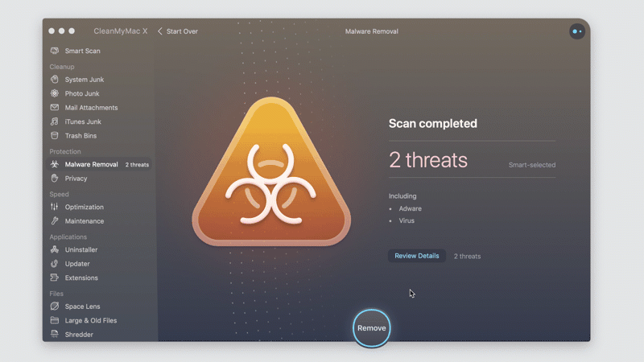This screenshot has width=644, height=362.
Task: Click the Smart Scan monitor icon
Action: tap(54, 51)
